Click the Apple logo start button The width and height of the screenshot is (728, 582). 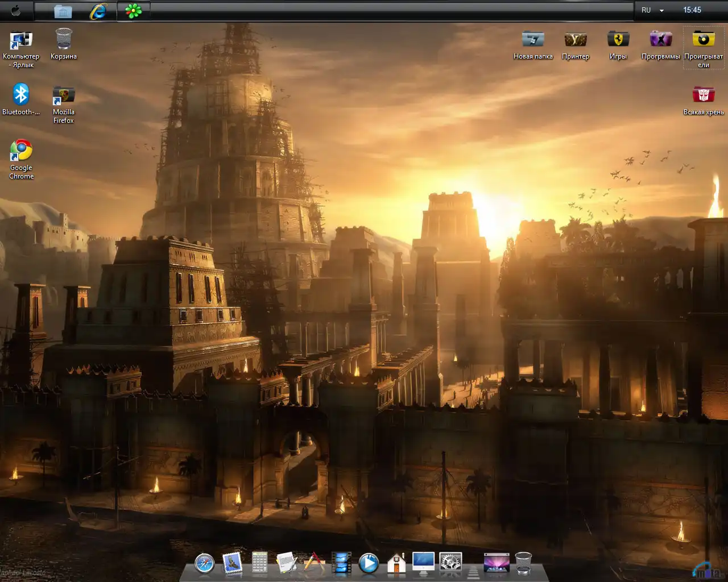[x=16, y=10]
